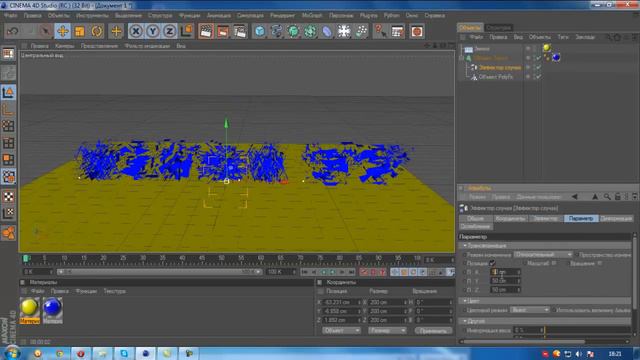The height and width of the screenshot is (360, 640).
Task: Click the orange content browser icon
Action: click(416, 31)
